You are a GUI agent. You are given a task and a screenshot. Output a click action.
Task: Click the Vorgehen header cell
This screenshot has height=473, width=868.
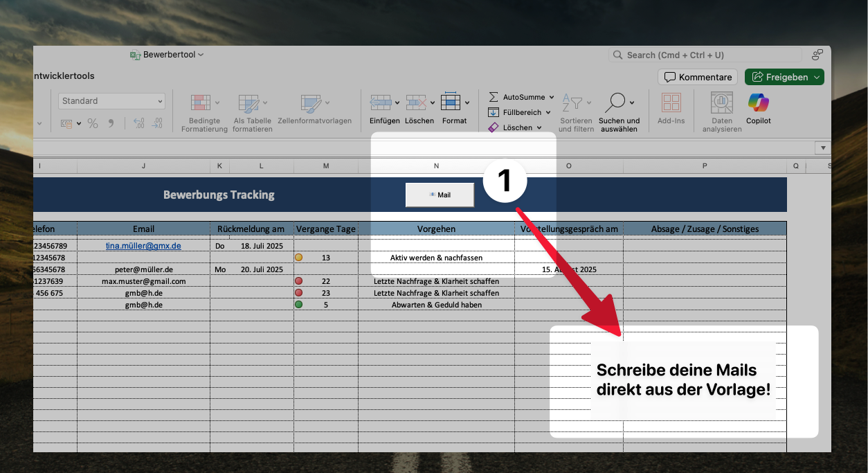[436, 229]
